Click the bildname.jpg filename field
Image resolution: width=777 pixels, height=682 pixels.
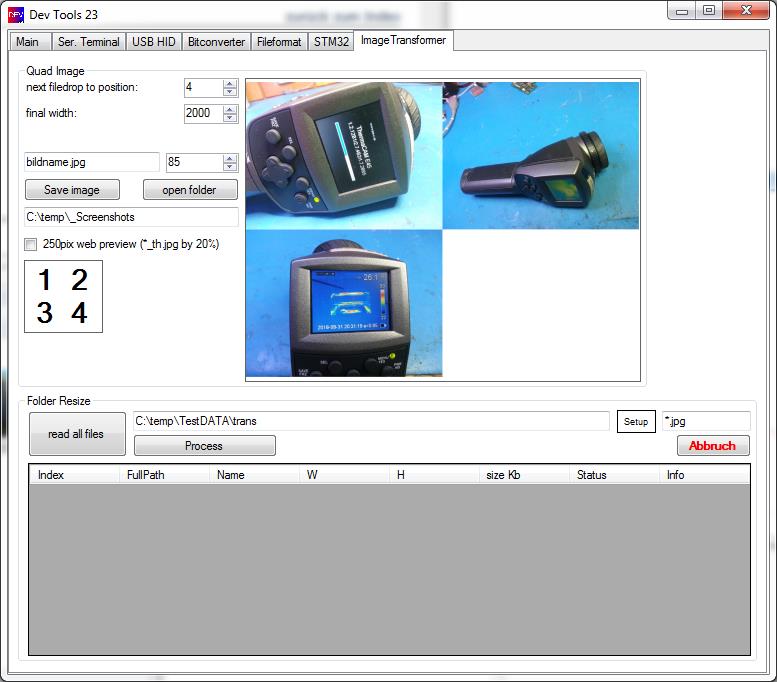click(x=91, y=162)
